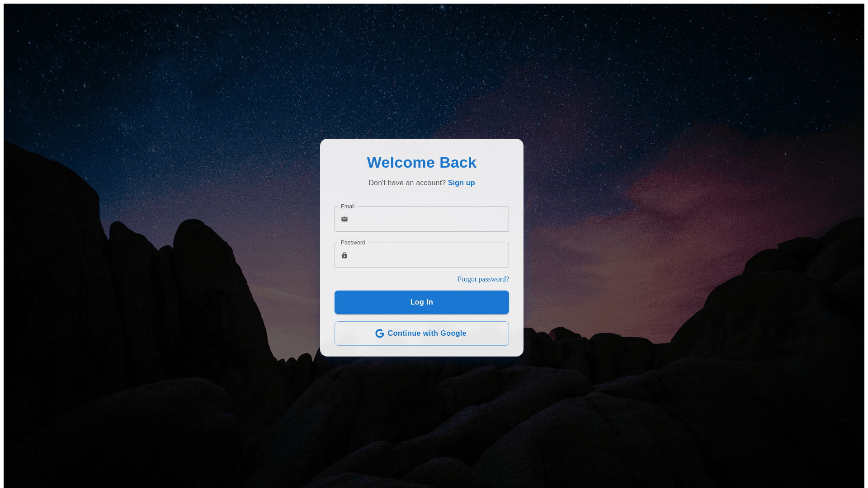Follow the Forgot password? link
Screen dimensions: 868x488
(483, 279)
